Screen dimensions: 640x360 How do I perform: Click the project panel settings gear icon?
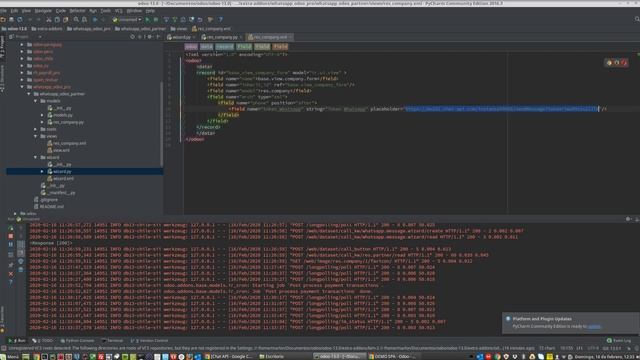[x=150, y=37]
